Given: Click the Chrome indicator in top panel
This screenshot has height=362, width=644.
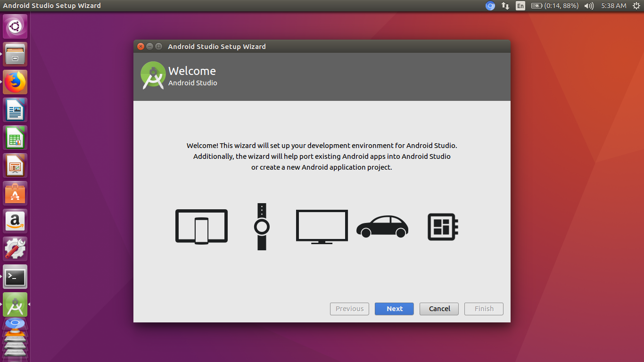Looking at the screenshot, I should pos(490,6).
